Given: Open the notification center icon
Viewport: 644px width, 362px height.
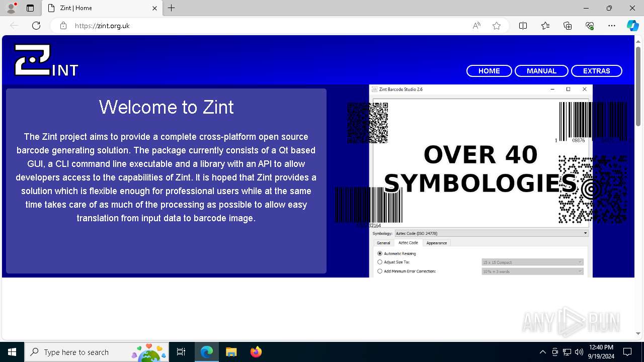Looking at the screenshot, I should point(627,352).
